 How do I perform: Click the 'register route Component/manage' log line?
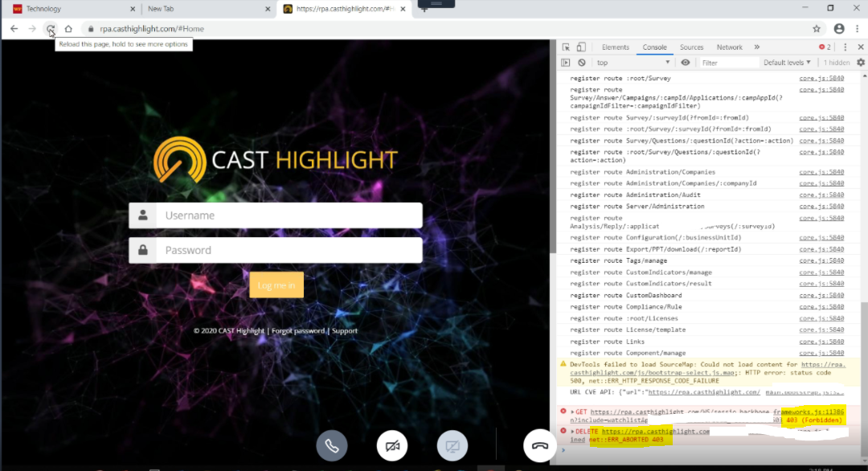click(628, 353)
